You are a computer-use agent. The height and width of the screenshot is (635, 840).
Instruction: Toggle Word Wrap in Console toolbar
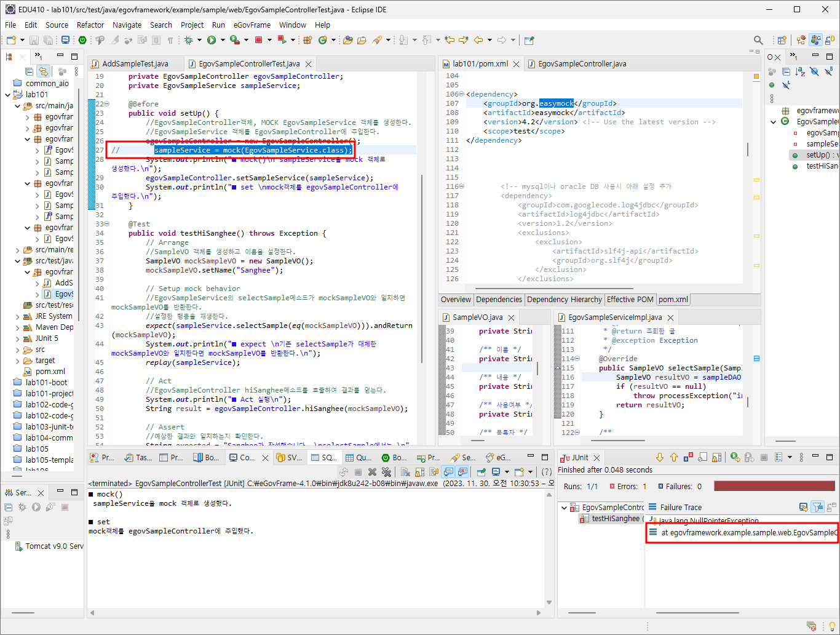(x=434, y=472)
